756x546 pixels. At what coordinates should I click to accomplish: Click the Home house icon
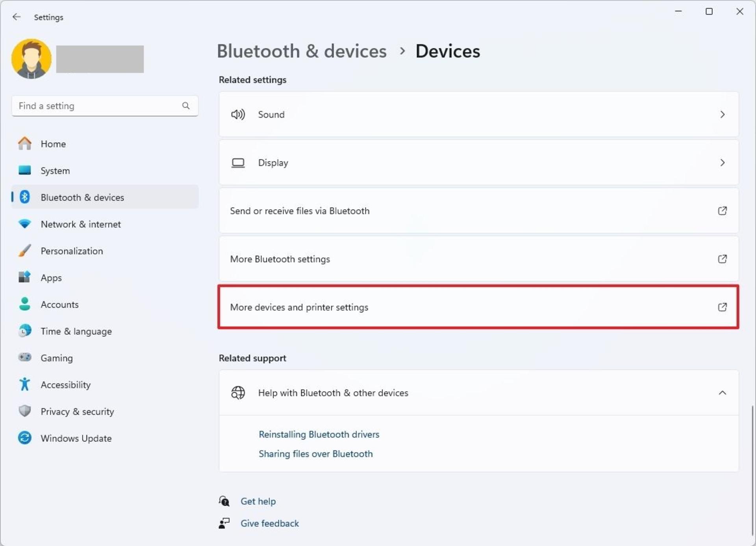(x=24, y=143)
